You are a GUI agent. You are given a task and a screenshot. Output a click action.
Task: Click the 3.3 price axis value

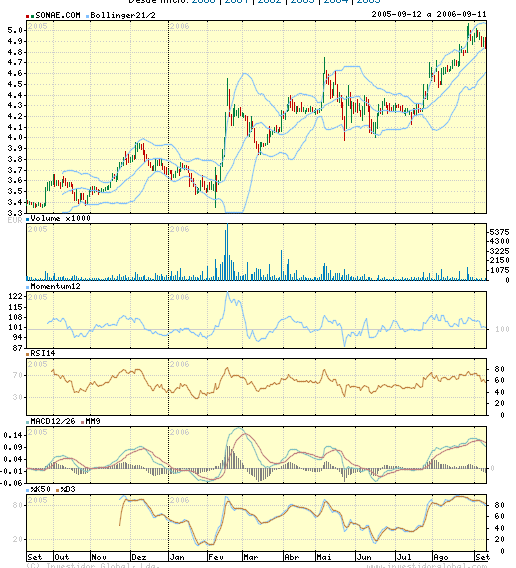click(15, 213)
